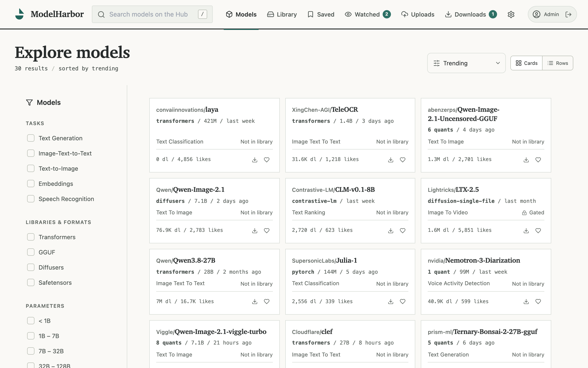Toggle the Speech Recognition filter

click(31, 198)
